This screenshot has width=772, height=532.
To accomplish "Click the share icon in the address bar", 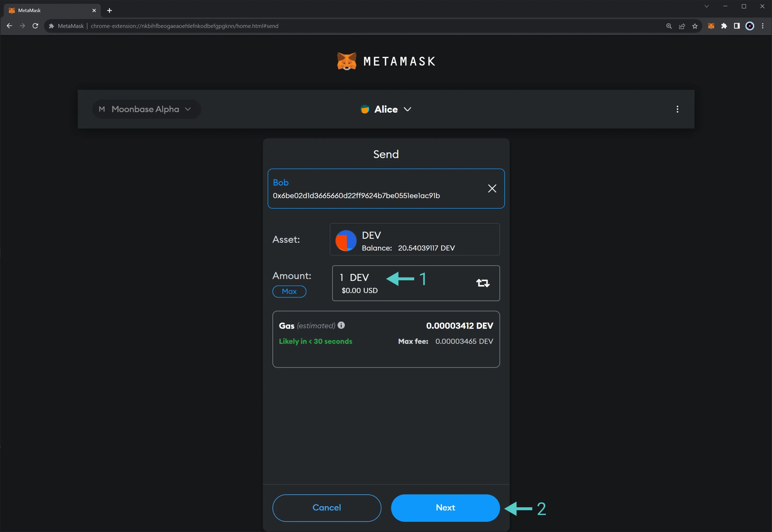I will click(682, 26).
